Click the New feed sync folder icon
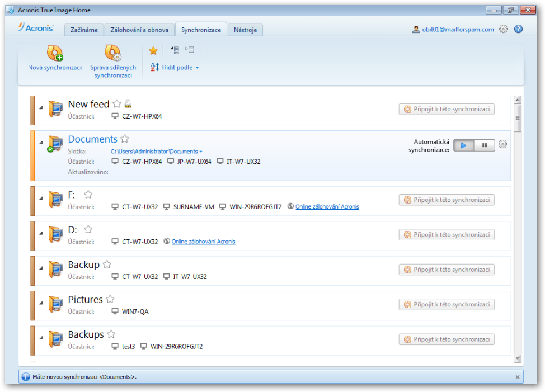545x392 pixels. click(x=55, y=108)
